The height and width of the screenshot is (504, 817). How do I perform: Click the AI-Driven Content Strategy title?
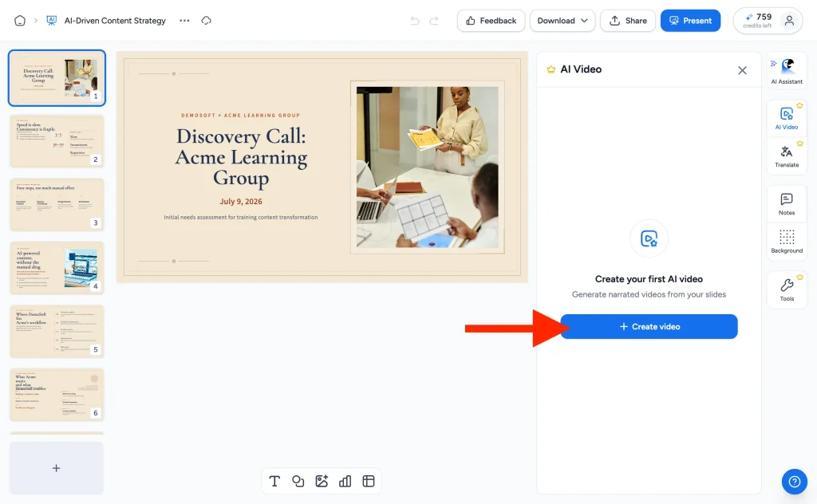click(115, 21)
